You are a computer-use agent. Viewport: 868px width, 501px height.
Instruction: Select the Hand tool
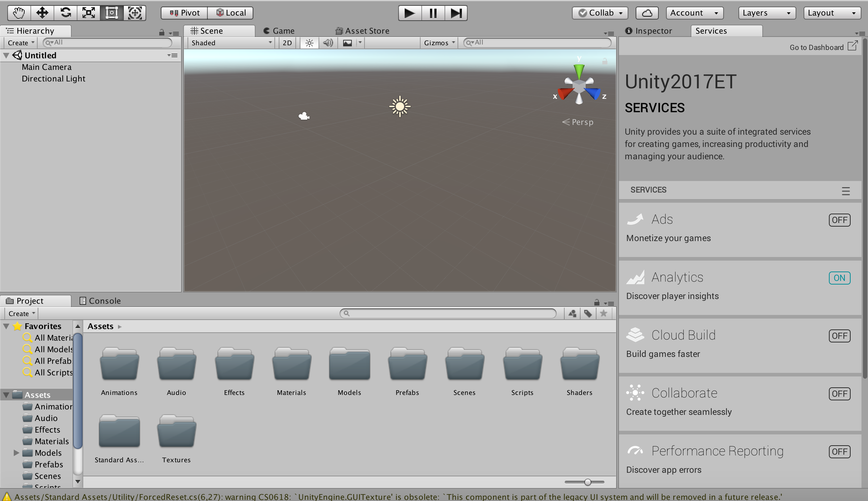[x=19, y=13]
